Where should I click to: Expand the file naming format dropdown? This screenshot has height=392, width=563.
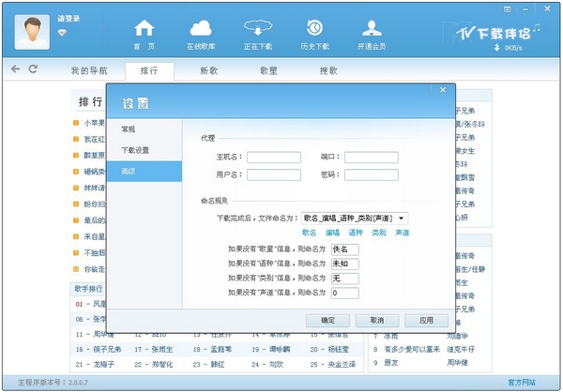[403, 218]
